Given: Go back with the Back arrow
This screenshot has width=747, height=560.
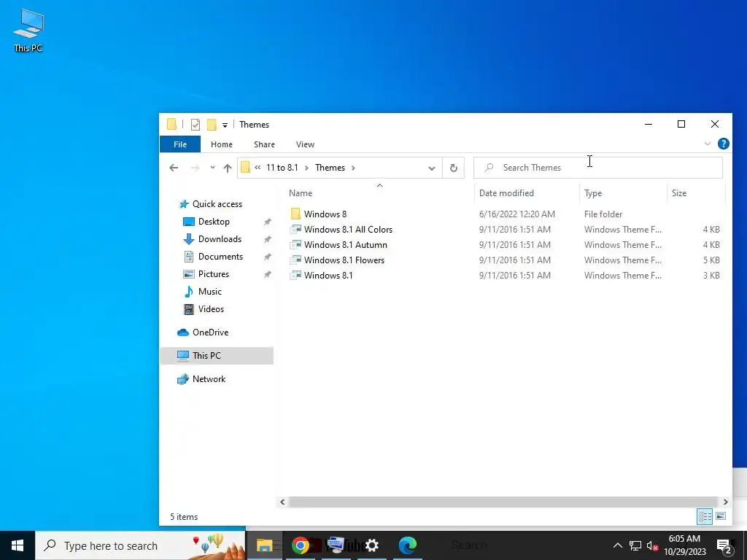Looking at the screenshot, I should click(174, 168).
